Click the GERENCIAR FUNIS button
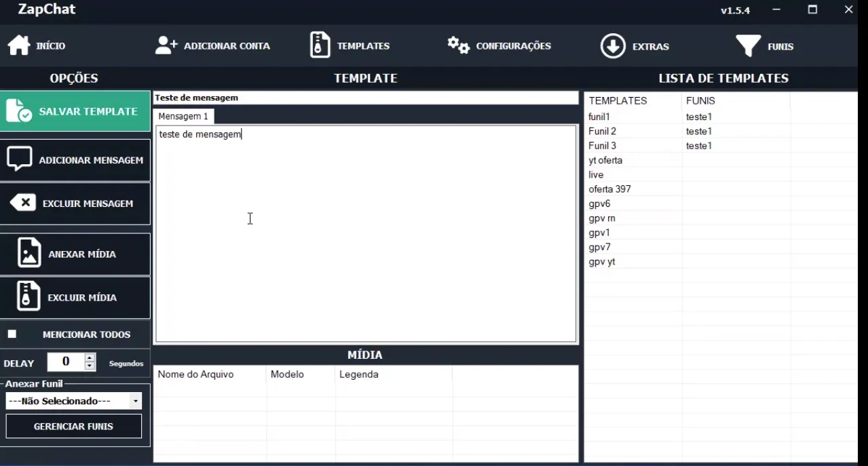 click(74, 427)
